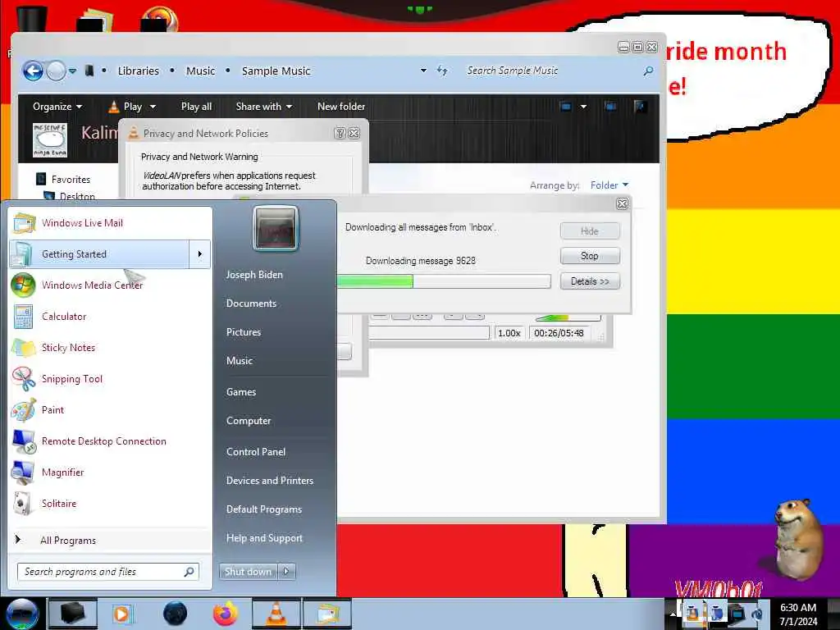Click the VLC tray icon in notification area

(692, 613)
